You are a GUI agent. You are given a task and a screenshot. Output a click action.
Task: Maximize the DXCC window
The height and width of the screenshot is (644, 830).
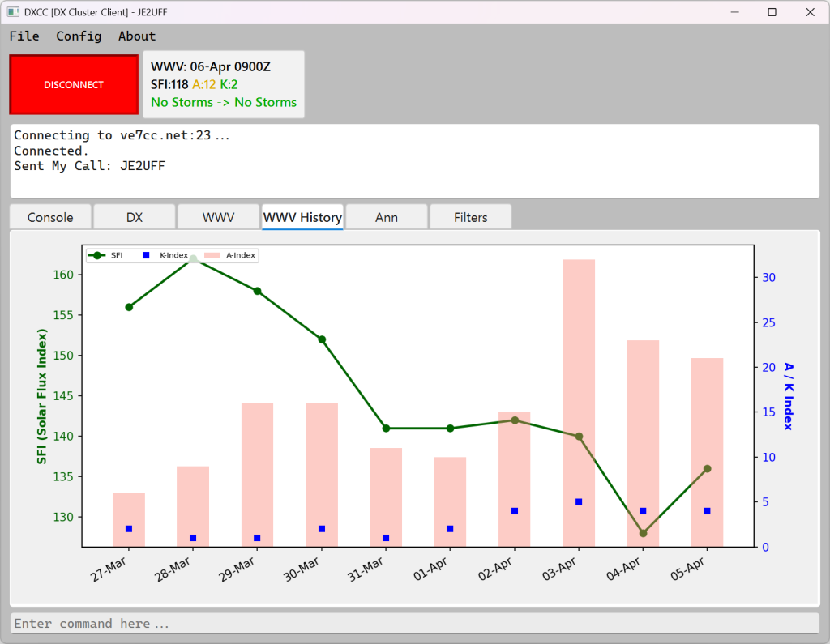click(772, 12)
